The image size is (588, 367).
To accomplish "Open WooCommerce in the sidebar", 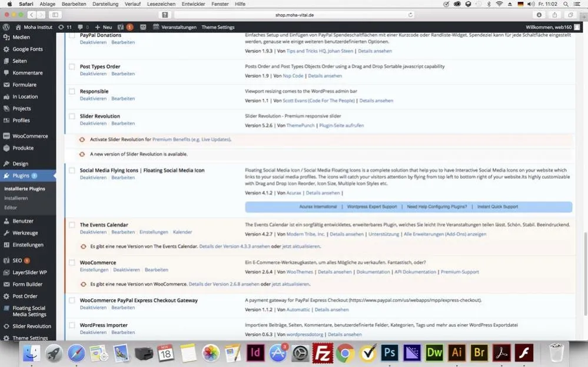I will pyautogui.click(x=30, y=136).
